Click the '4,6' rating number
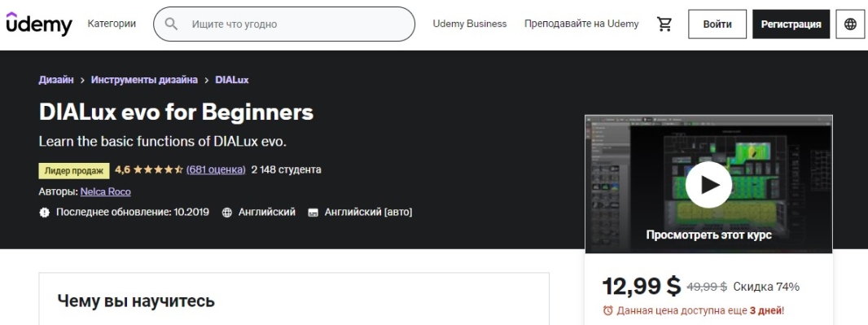 [122, 169]
